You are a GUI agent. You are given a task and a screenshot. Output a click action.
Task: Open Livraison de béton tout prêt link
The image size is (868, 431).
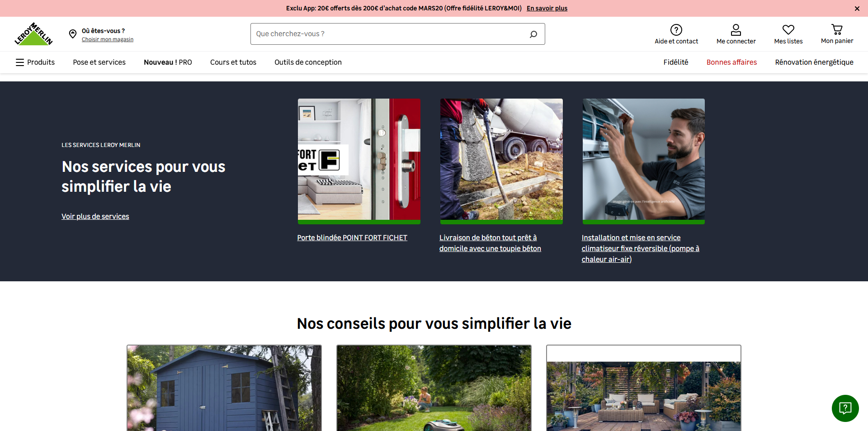pyautogui.click(x=490, y=243)
